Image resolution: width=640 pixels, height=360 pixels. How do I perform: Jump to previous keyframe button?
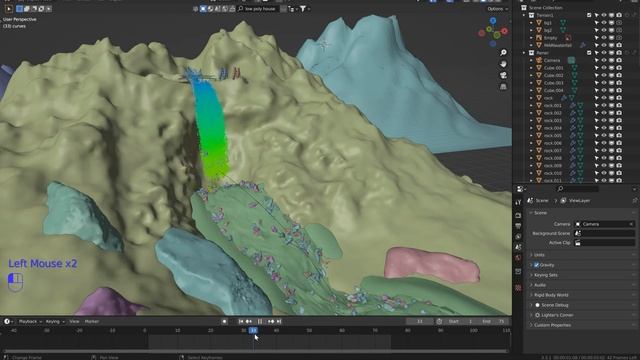249,322
